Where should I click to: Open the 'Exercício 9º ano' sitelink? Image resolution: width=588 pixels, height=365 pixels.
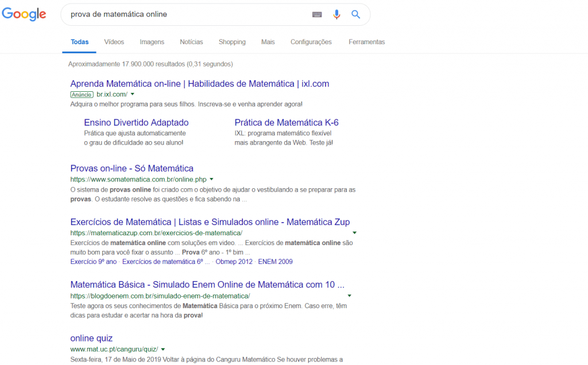click(94, 262)
